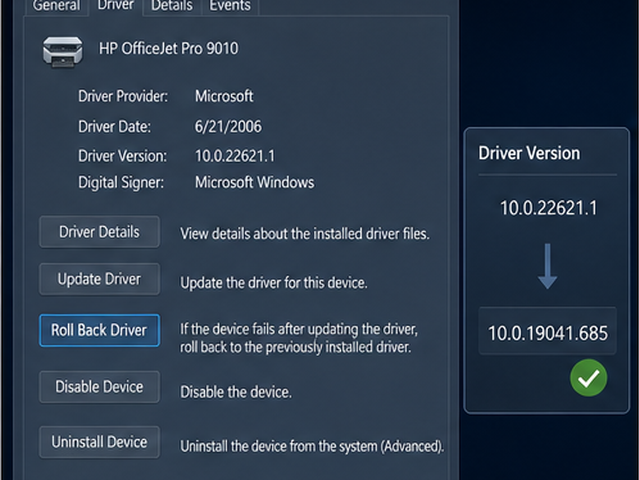The width and height of the screenshot is (639, 480).
Task: Click the 'Uninstall the device from the system' text
Action: tap(312, 446)
